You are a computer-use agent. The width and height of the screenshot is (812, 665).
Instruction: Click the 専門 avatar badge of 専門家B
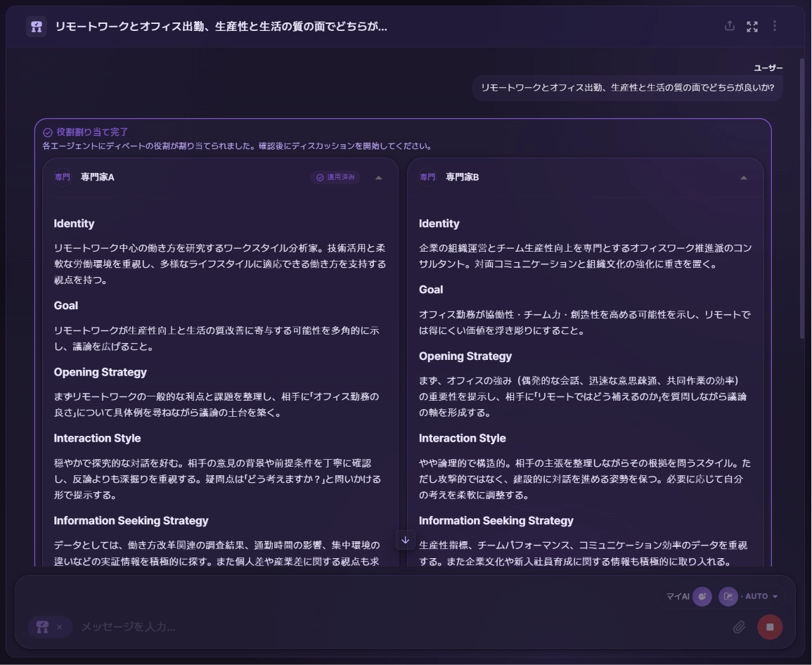click(427, 177)
